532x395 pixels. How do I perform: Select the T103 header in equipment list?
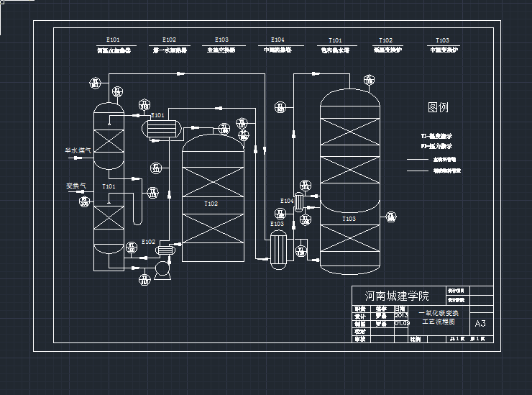(443, 40)
